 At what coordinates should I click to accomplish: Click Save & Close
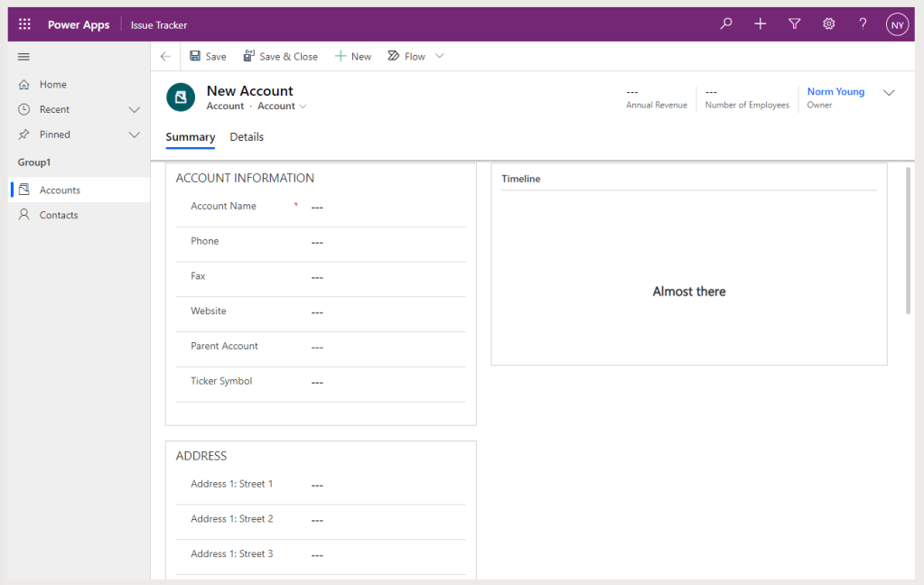[280, 56]
